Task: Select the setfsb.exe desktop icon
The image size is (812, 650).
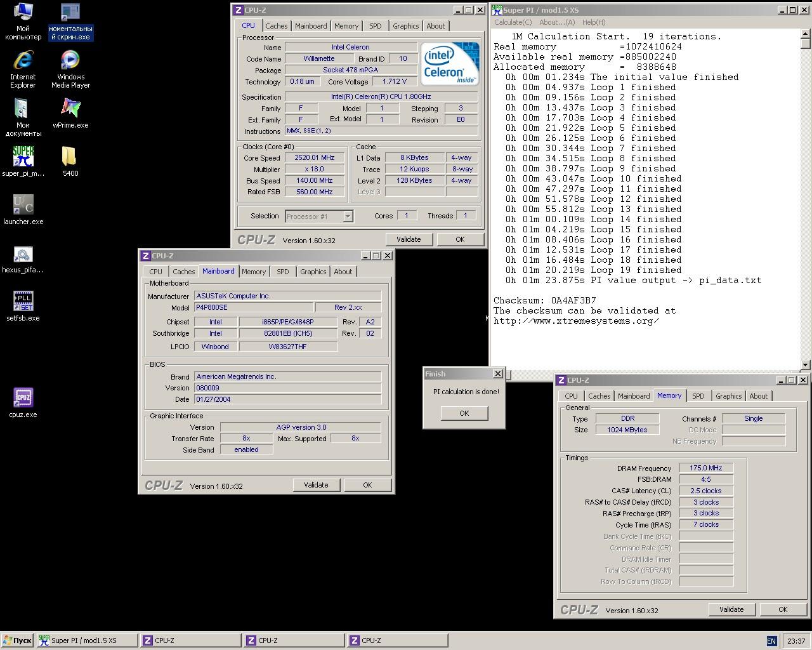Action: (23, 307)
